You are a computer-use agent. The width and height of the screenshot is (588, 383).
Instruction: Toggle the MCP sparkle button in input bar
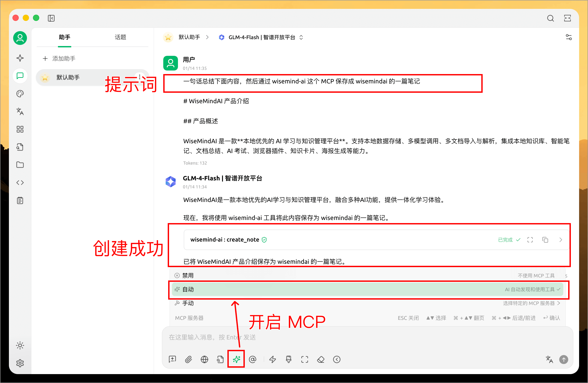click(236, 360)
